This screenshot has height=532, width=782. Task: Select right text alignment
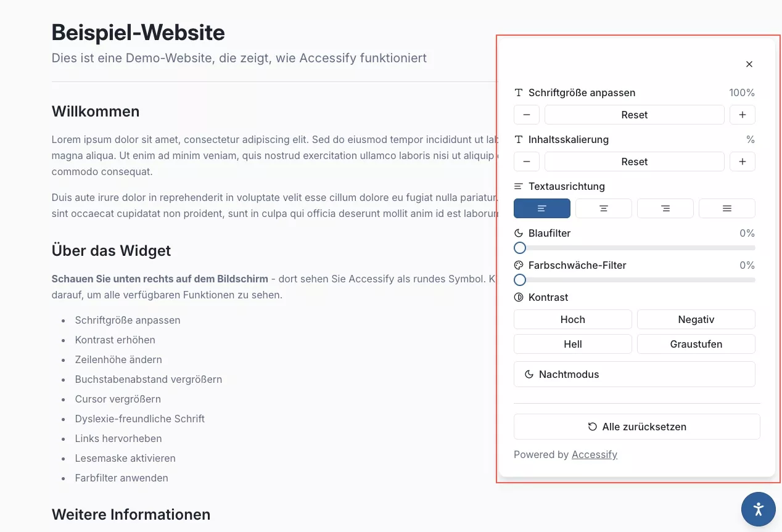coord(665,208)
